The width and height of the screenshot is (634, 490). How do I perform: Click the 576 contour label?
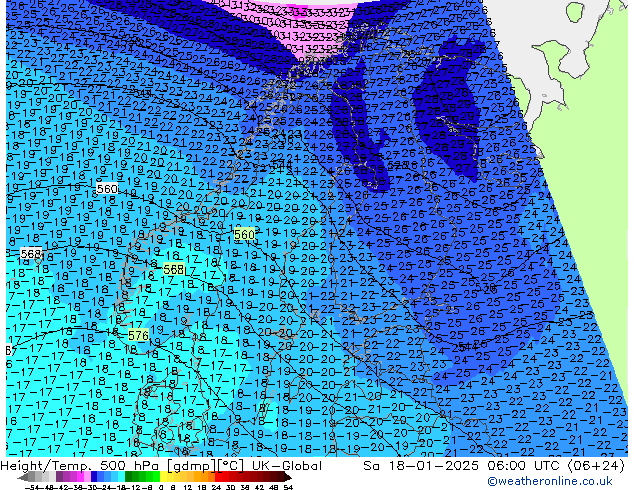click(x=138, y=335)
